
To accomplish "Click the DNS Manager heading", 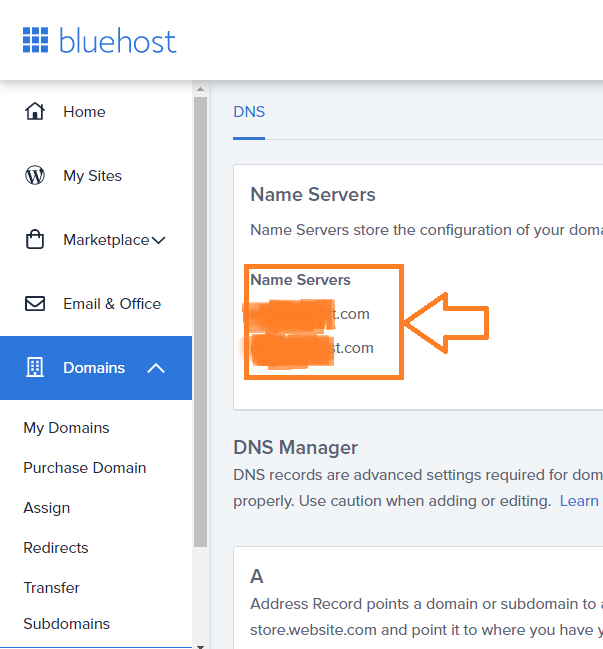I will tap(295, 447).
